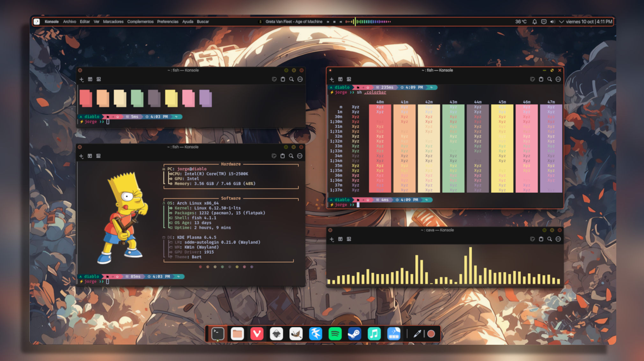This screenshot has width=644, height=361.
Task: Click copy icon in Bart fetch Konsole window
Action: click(x=274, y=156)
